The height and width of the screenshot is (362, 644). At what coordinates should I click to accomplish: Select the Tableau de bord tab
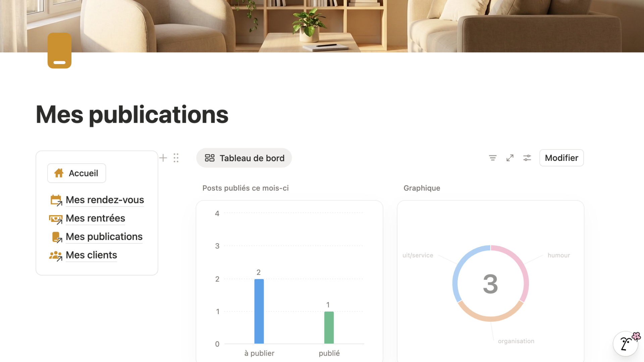(244, 158)
